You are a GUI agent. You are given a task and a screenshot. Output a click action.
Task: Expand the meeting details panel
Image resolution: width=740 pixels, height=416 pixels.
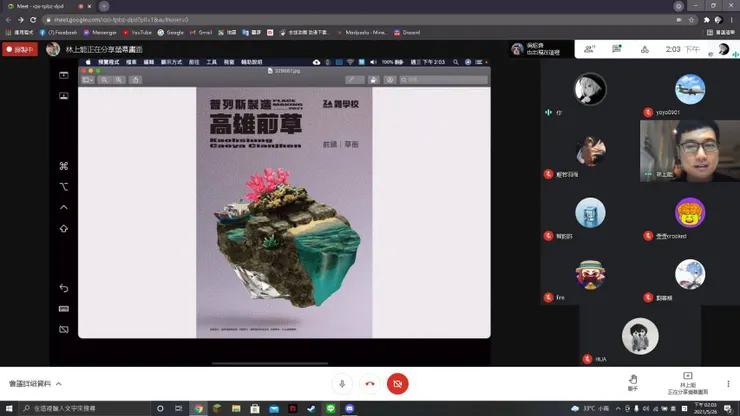click(35, 384)
